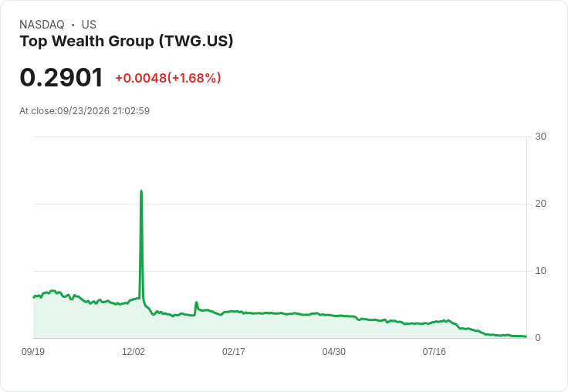Click the 12/02 x-axis date label
The image size is (568, 392).
(x=134, y=352)
